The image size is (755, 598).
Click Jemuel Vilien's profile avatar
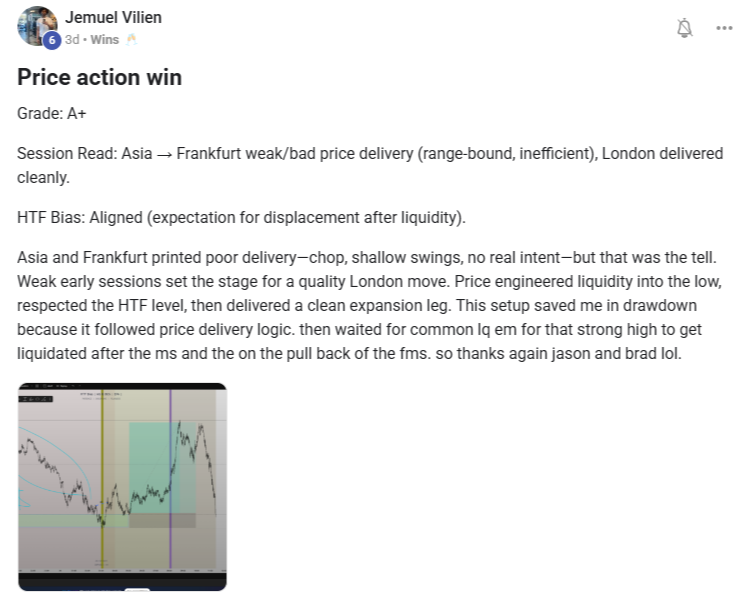(36, 25)
